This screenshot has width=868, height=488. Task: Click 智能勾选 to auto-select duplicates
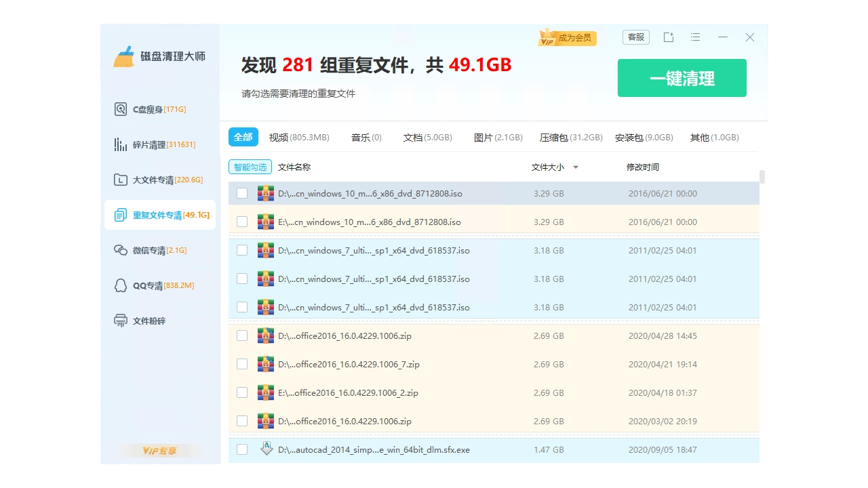tap(249, 167)
